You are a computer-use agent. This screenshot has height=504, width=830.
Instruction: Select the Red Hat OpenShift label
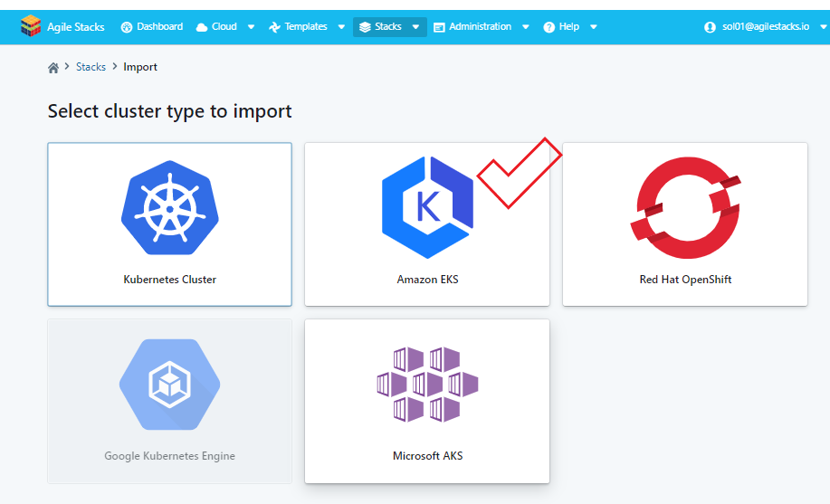(x=685, y=280)
